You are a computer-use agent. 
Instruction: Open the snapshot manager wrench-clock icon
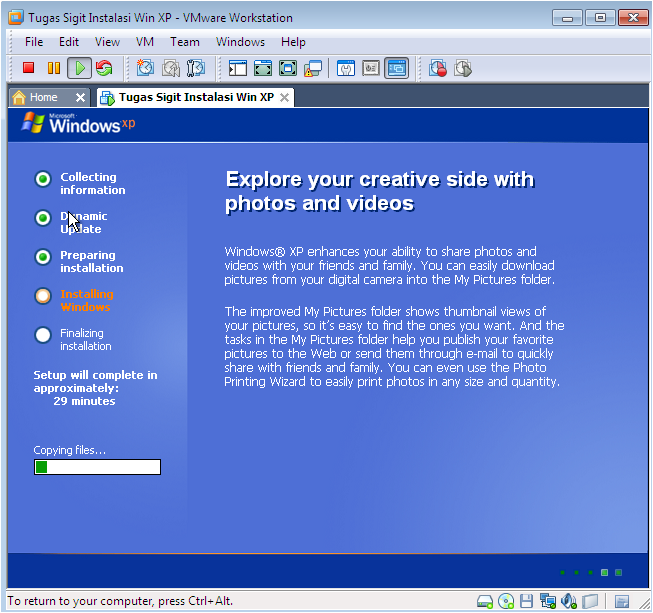[195, 68]
